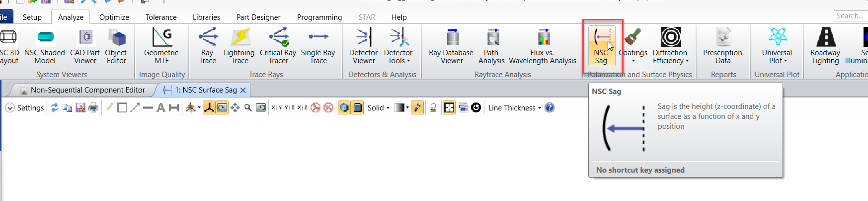Open the Help ribbon tab
Viewport: 868px width, 201px height.
(399, 17)
